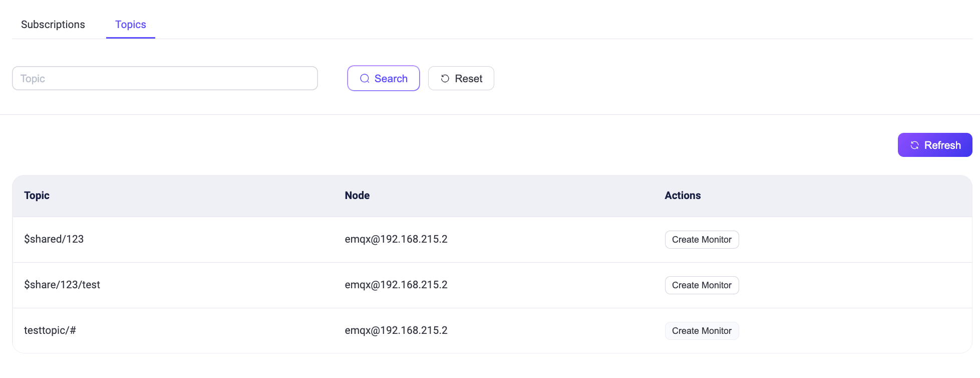Select the $shared/123 topic cell

(x=54, y=239)
